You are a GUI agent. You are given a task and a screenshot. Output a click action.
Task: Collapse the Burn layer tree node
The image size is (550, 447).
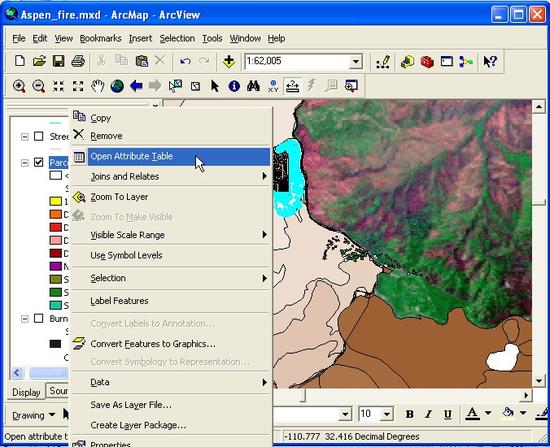tap(25, 319)
